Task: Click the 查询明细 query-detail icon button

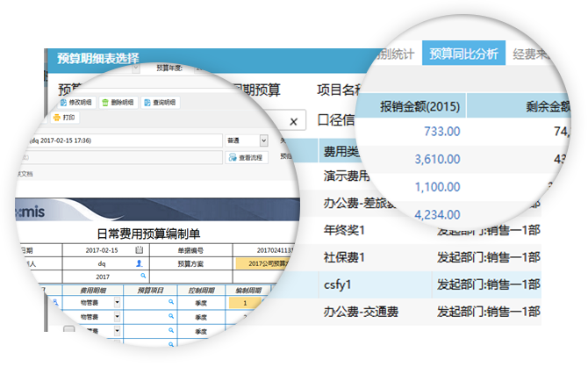Action: click(x=161, y=103)
